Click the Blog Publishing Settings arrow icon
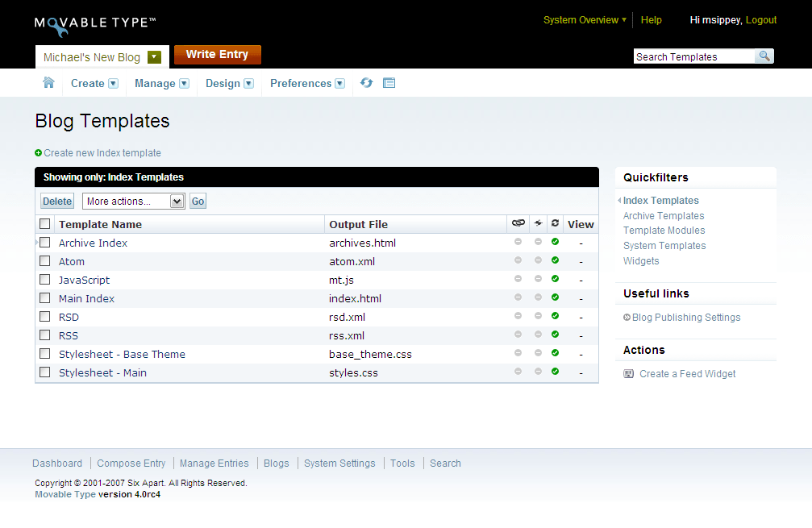This screenshot has height=528, width=812. pos(627,318)
